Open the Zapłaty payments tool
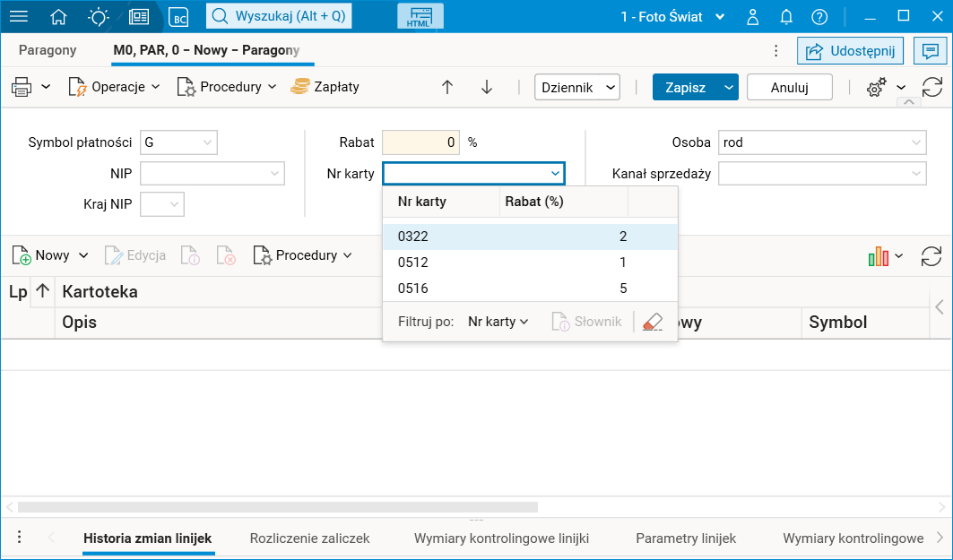The image size is (953, 560). pyautogui.click(x=325, y=87)
